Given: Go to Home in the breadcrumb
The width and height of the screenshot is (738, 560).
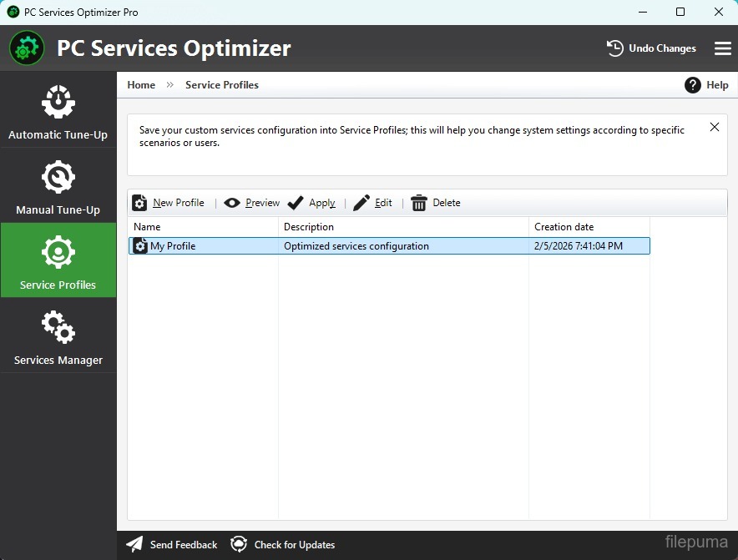Looking at the screenshot, I should click(141, 85).
